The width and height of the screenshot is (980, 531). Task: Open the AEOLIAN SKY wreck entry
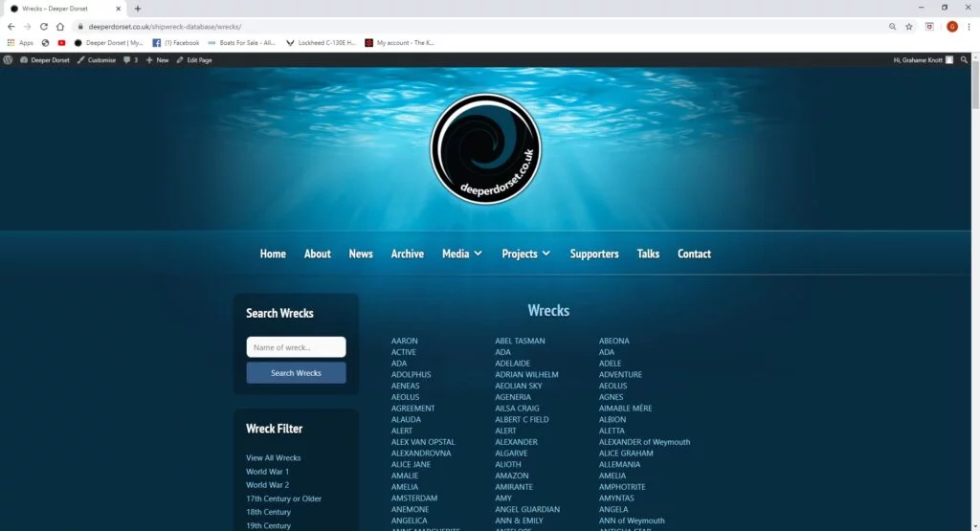[x=518, y=387]
